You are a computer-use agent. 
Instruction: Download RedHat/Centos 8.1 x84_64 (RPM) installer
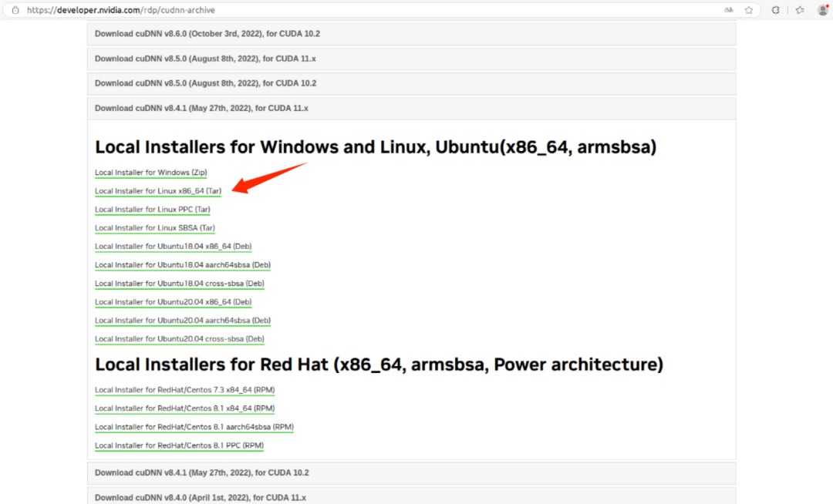[x=185, y=408]
